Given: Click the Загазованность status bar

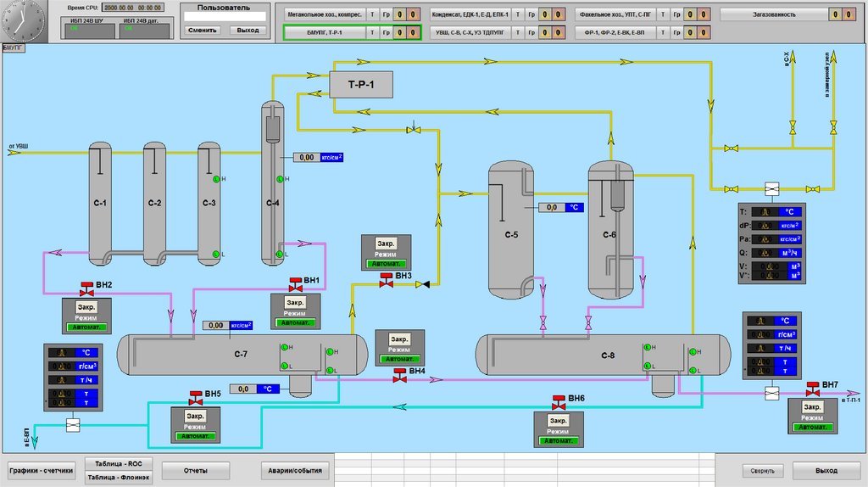Looking at the screenshot, I should point(774,14).
